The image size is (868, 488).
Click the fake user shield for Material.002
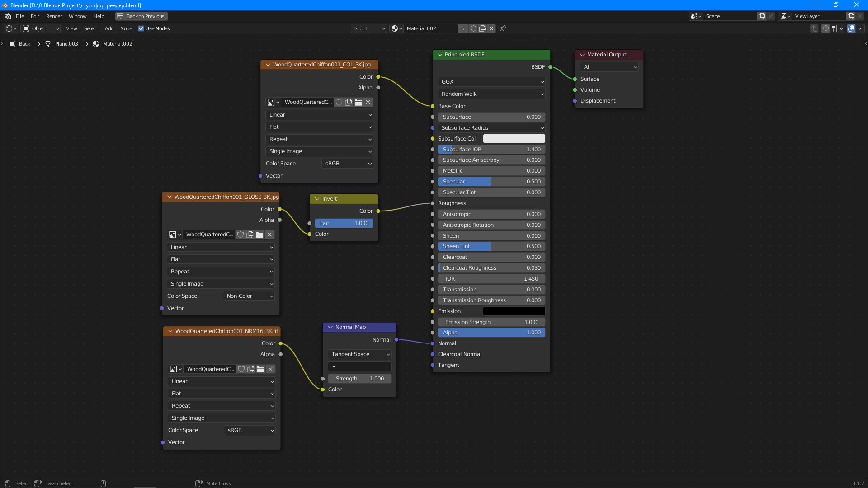[x=473, y=28]
